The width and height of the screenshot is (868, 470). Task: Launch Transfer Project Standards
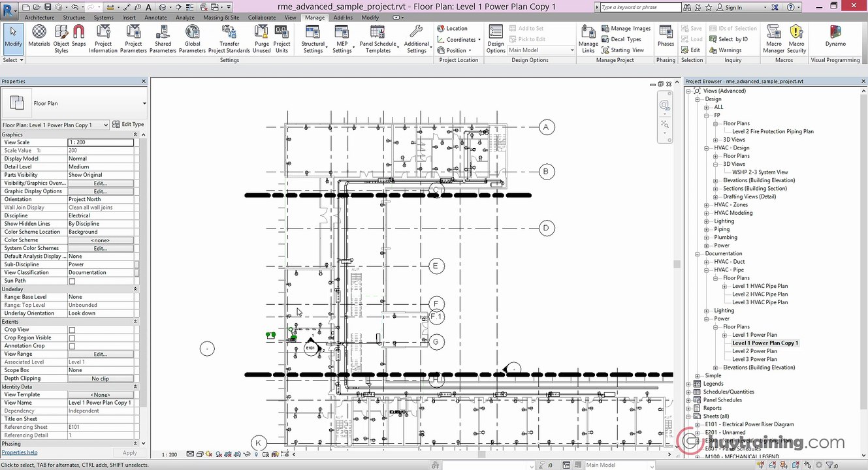tap(229, 39)
